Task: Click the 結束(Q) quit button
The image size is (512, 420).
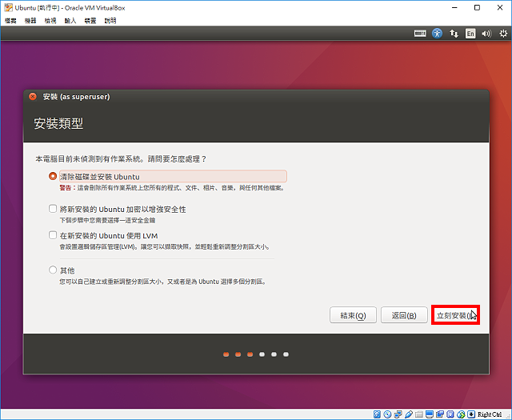Action: coord(353,315)
